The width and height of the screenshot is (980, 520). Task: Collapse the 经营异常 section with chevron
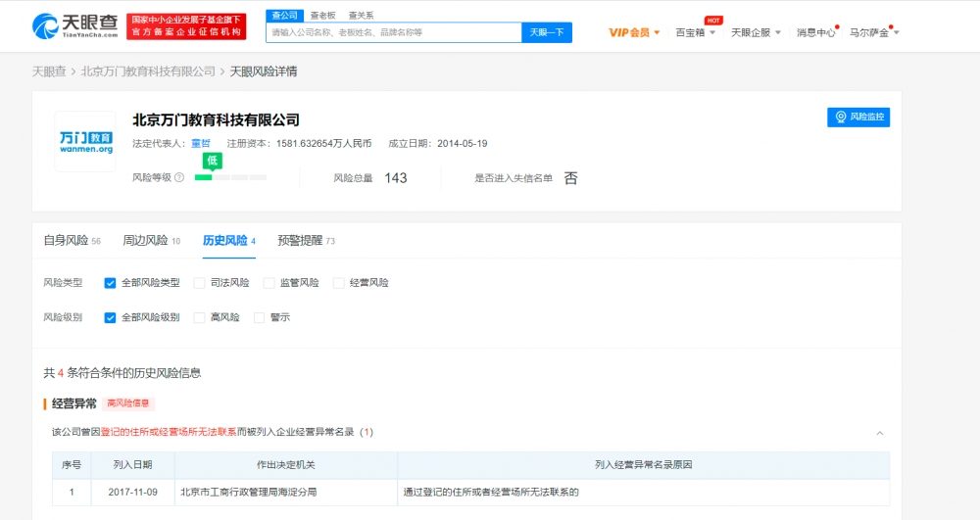click(x=879, y=433)
